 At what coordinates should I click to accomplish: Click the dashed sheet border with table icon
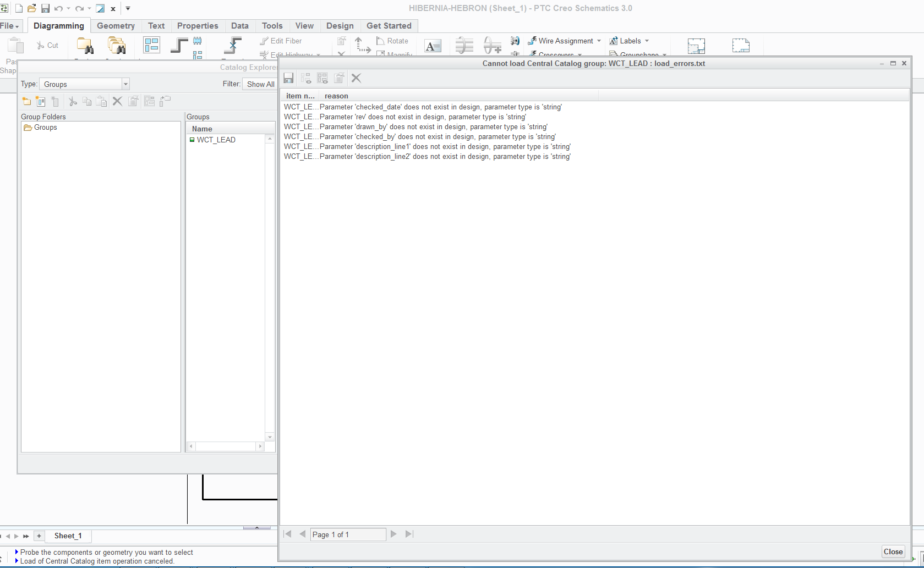pos(696,46)
